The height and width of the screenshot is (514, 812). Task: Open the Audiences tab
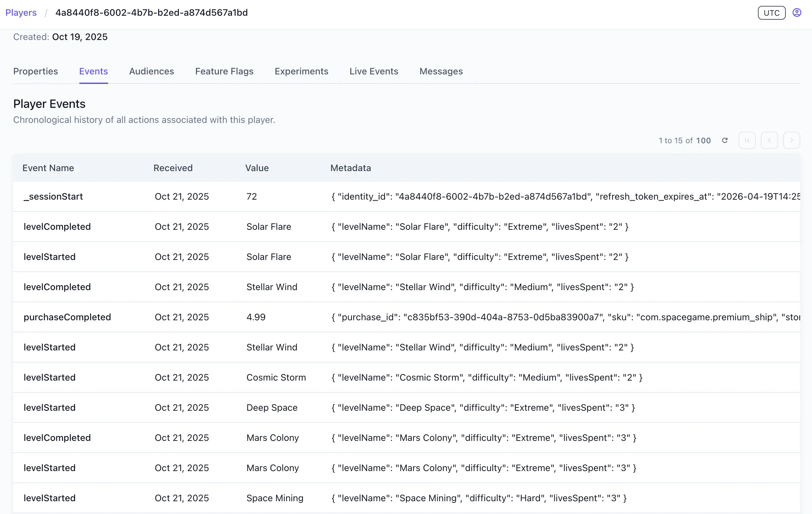click(x=151, y=71)
